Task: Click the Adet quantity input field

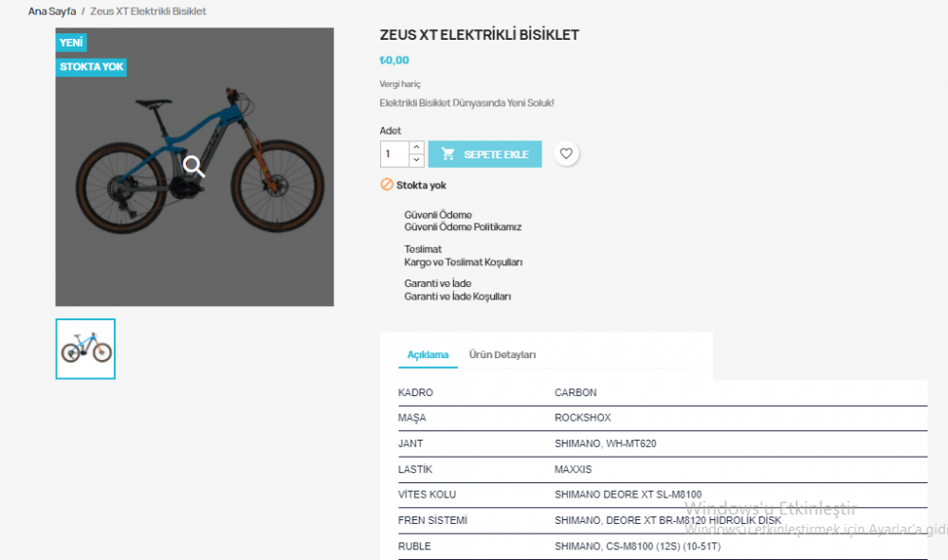Action: (394, 154)
